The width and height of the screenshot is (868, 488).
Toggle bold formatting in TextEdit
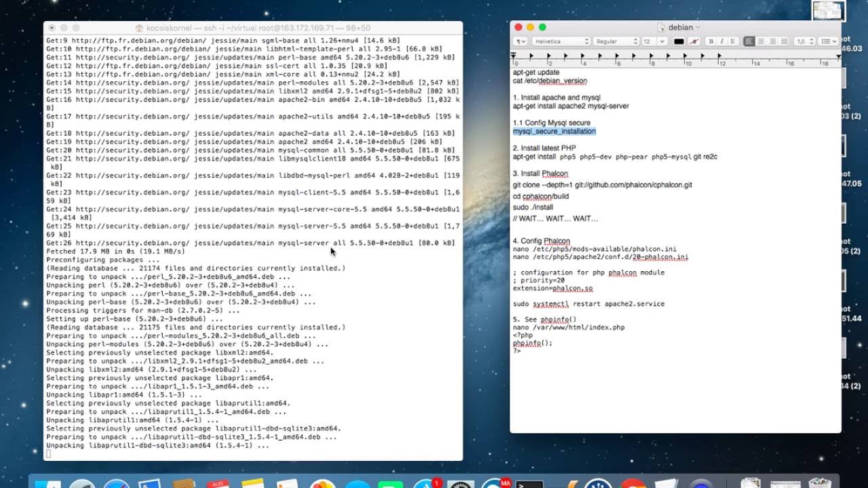click(x=711, y=41)
